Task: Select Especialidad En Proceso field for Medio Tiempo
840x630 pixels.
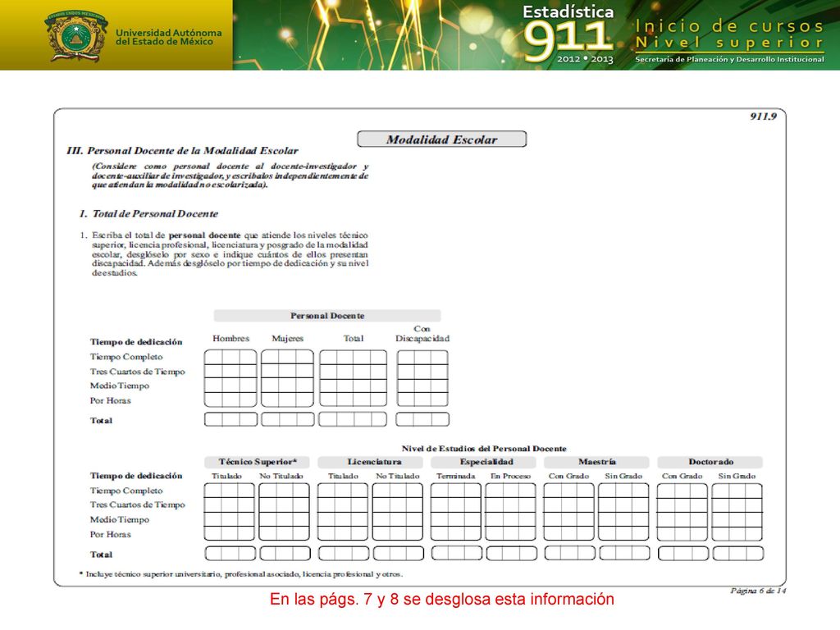Action: (510, 518)
